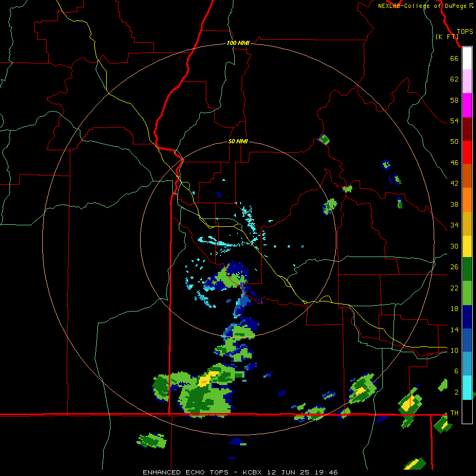
Task: Click the '12 JUN 25' date text
Action: point(288,472)
